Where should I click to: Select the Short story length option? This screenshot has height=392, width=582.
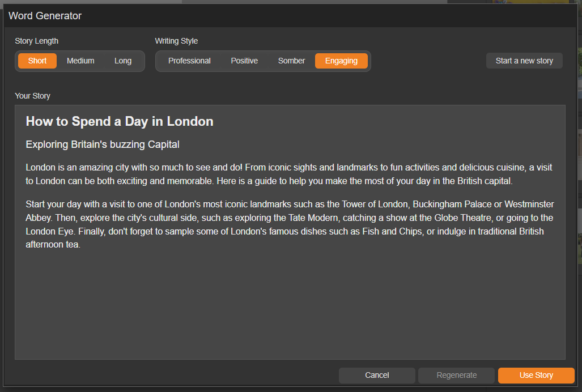(x=37, y=61)
